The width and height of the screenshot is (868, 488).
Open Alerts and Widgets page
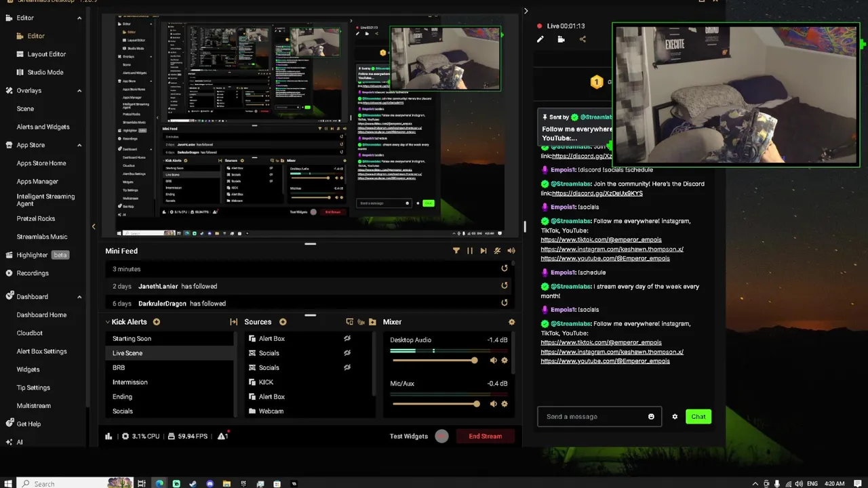coord(43,127)
